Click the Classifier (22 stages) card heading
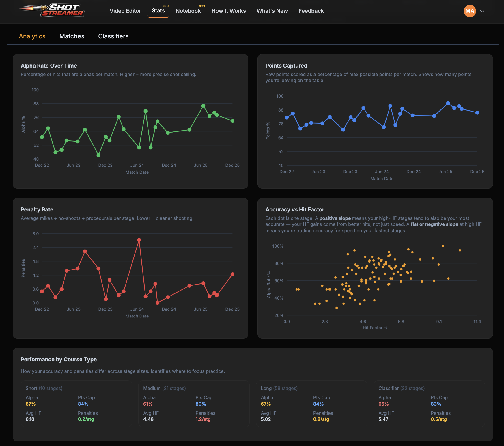504x446 pixels. [402, 388]
